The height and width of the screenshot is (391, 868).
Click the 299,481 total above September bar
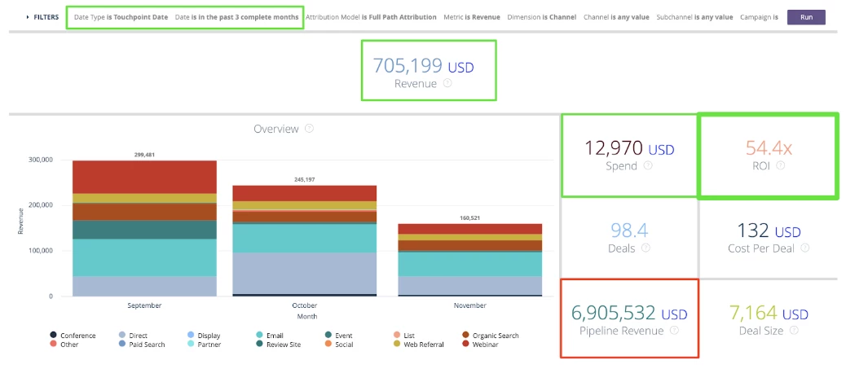point(144,155)
